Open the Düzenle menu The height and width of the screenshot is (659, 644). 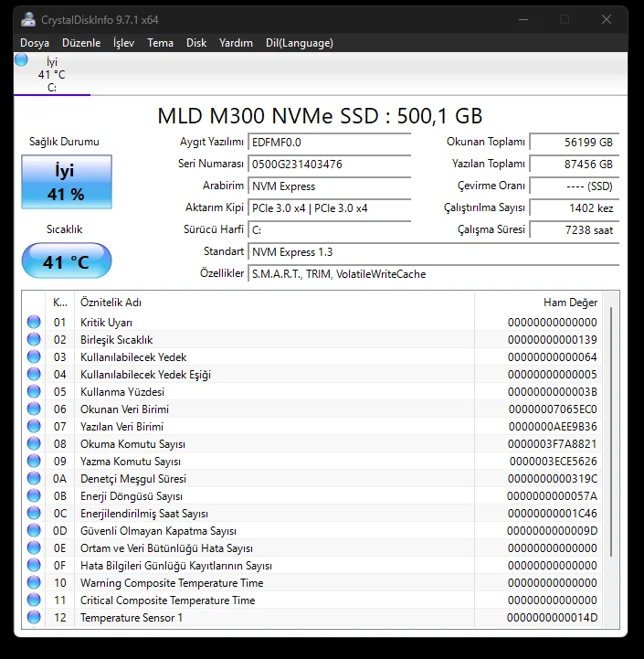(81, 43)
